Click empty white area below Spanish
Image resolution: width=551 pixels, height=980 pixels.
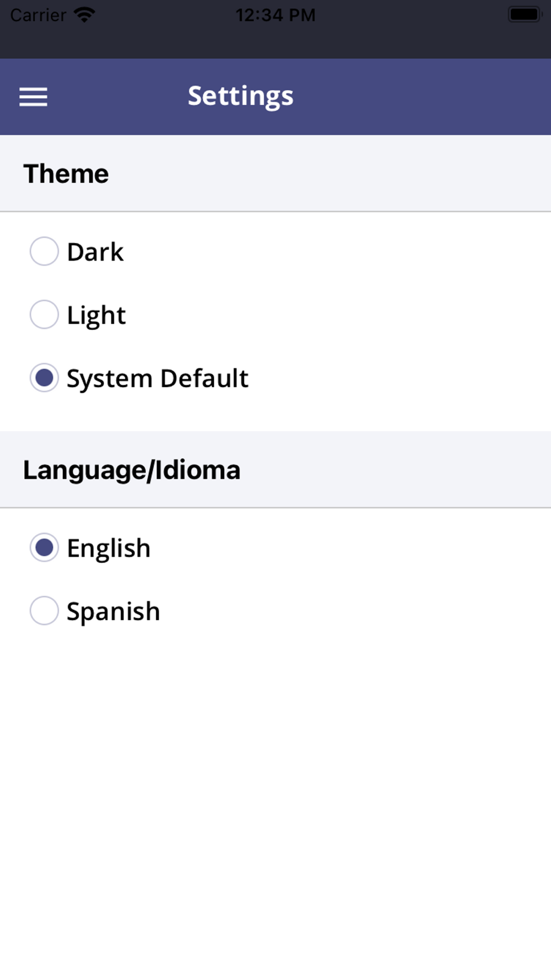pos(275,799)
